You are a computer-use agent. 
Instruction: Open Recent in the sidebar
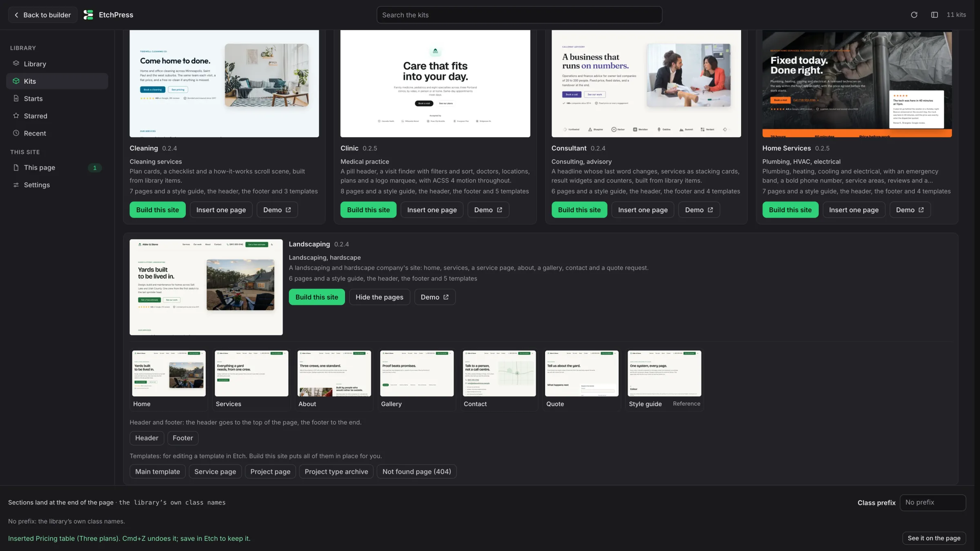pos(57,133)
